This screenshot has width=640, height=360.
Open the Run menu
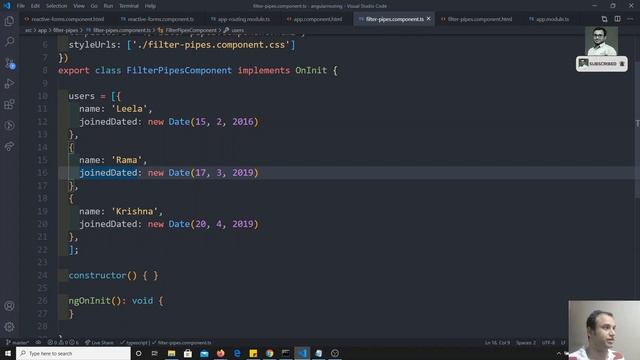[108, 6]
